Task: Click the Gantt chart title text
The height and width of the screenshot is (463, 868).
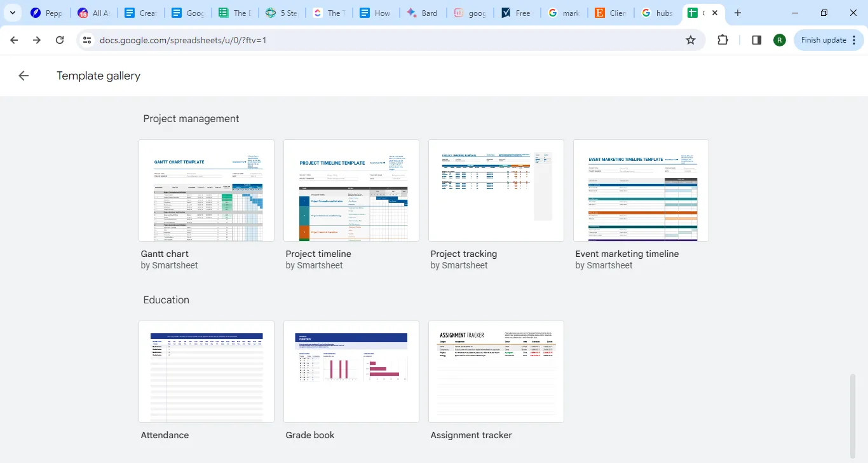Action: pos(165,254)
